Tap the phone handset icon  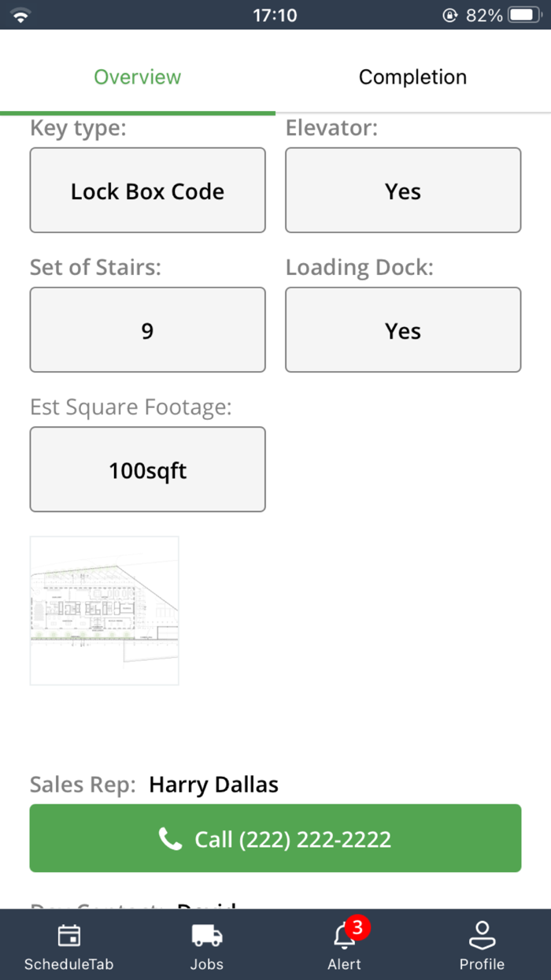pyautogui.click(x=170, y=839)
